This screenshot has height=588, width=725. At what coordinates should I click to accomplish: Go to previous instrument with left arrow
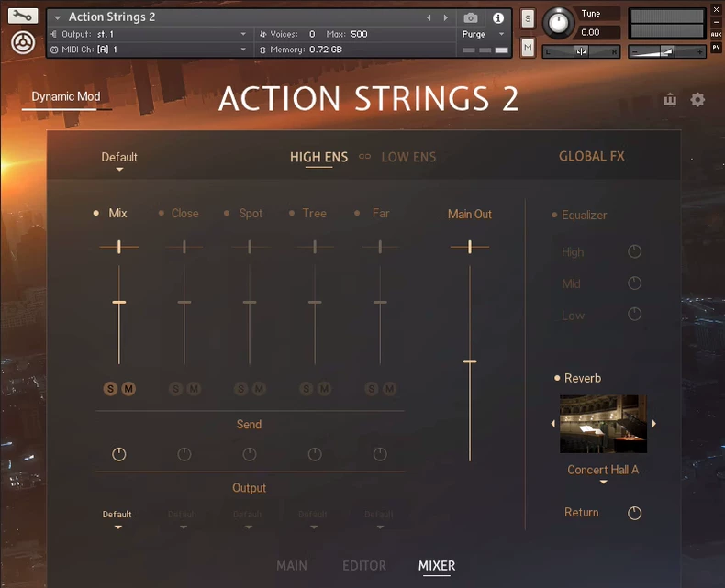point(429,17)
